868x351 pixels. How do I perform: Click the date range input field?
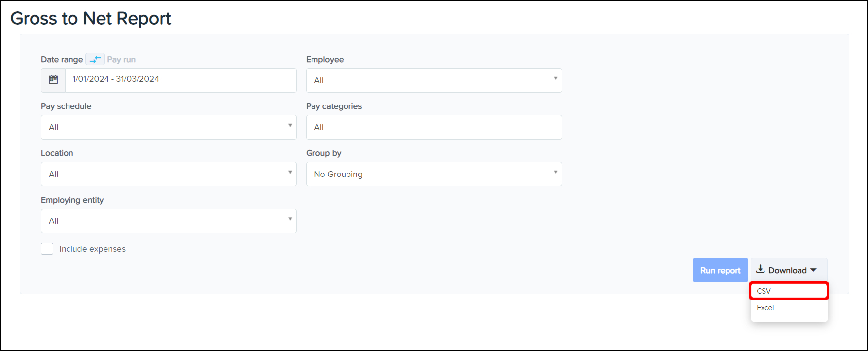[x=180, y=80]
